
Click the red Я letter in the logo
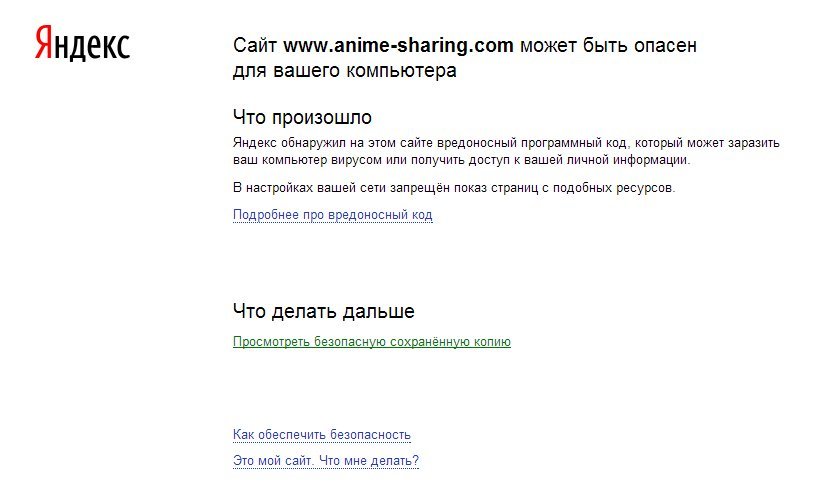(45, 44)
